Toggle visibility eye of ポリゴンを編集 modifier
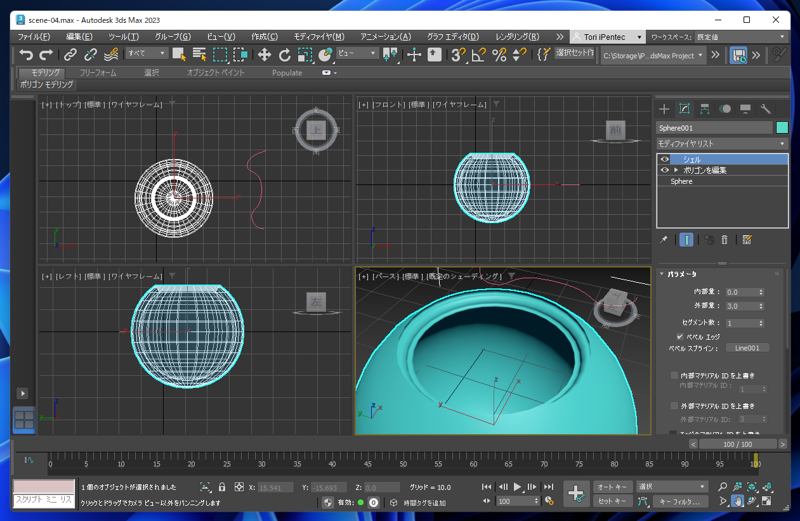Screen dimensions: 800x521 (664, 170)
